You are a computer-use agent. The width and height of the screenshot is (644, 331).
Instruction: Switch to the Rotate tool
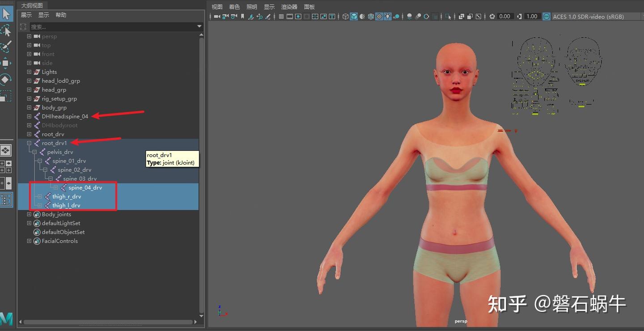(x=5, y=80)
